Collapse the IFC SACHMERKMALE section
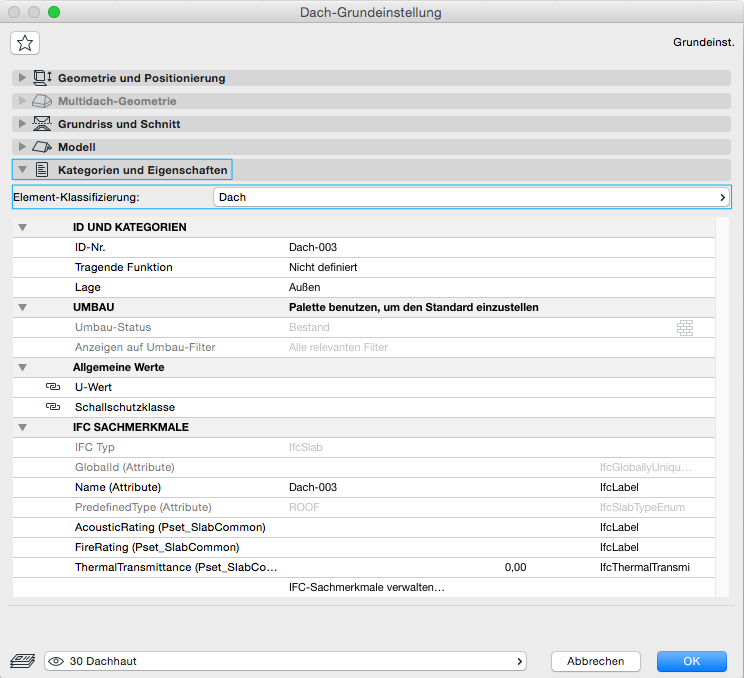744x678 pixels. coord(23,427)
